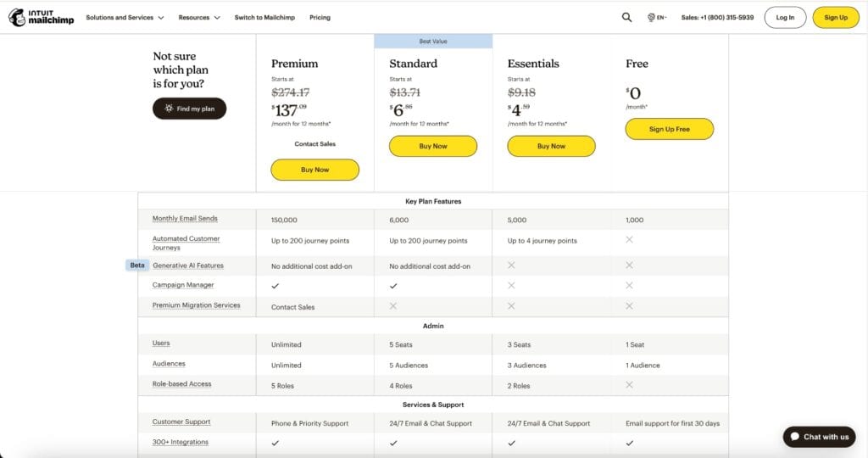Image resolution: width=868 pixels, height=458 pixels.
Task: Click the 300+ Integrations link
Action: pyautogui.click(x=181, y=442)
